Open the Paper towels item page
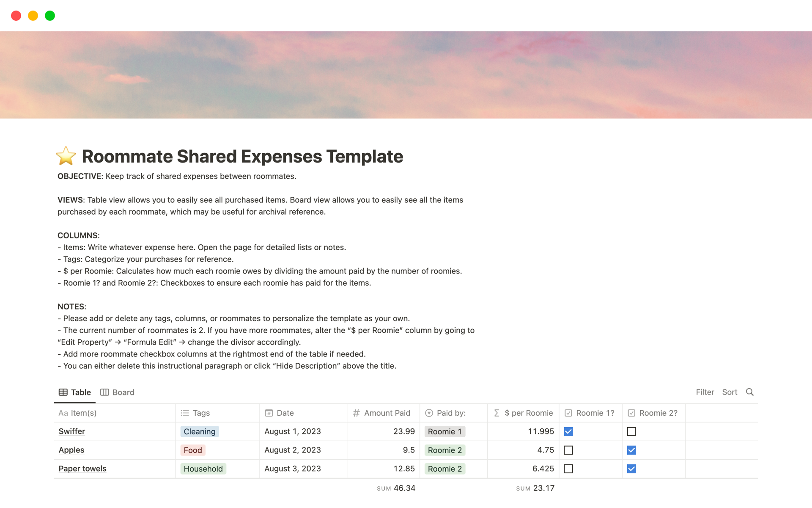This screenshot has width=812, height=508. [82, 469]
